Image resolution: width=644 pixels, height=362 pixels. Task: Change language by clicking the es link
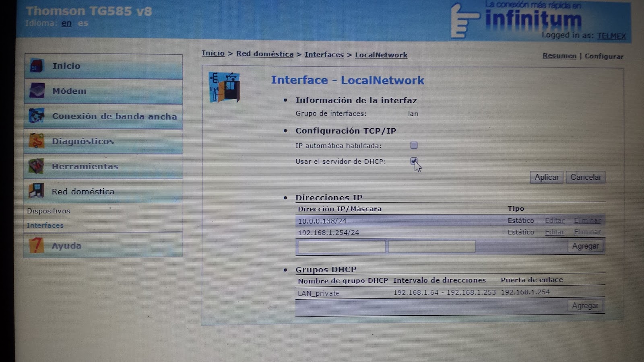83,23
